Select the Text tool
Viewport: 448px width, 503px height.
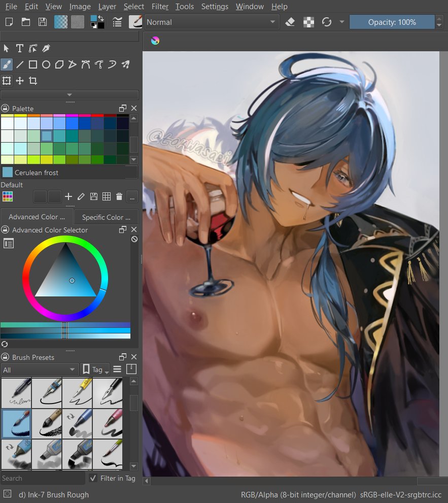[20, 48]
